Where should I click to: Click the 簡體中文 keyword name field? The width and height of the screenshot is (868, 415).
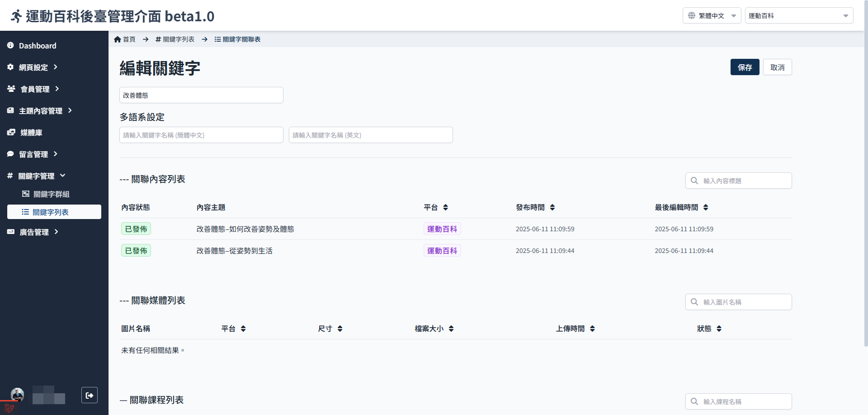201,135
